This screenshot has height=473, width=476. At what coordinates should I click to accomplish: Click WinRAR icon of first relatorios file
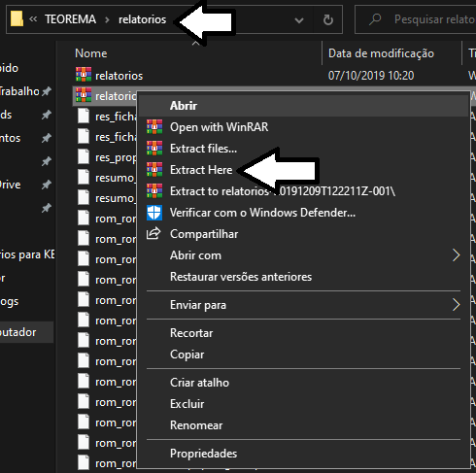click(x=84, y=75)
